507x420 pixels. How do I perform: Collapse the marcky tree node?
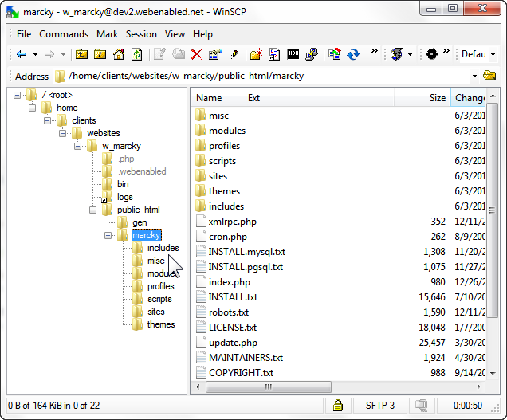(108, 235)
